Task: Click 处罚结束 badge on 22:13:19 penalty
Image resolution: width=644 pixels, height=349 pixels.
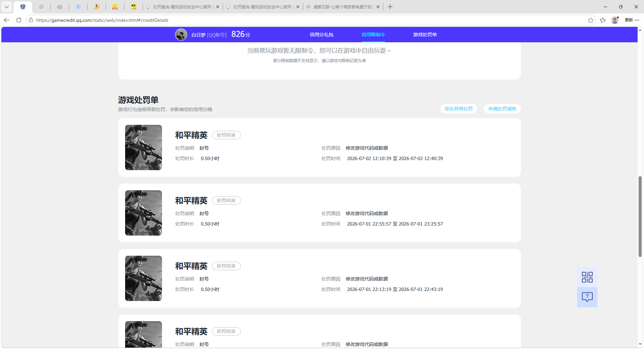Action: 226,266
